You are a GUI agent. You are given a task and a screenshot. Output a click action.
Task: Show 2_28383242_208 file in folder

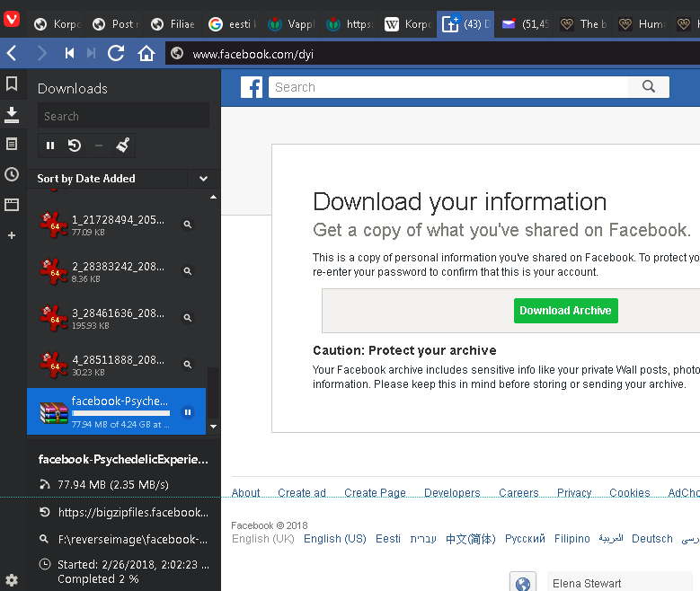[188, 271]
